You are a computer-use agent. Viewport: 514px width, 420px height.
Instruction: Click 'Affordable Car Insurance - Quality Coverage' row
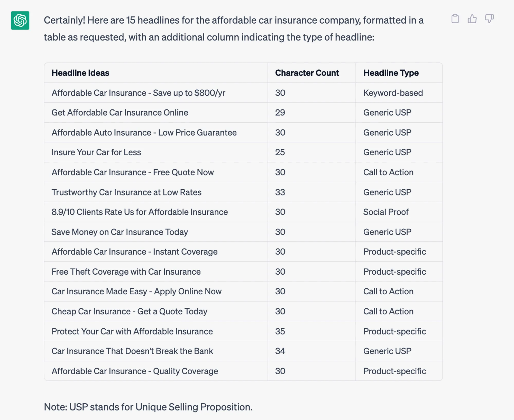click(243, 371)
